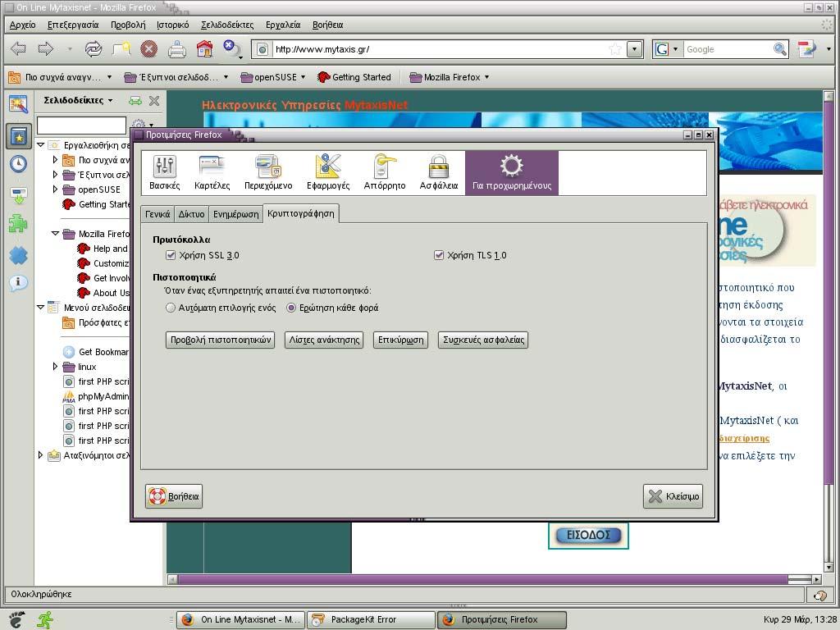Click the ΕΙΣΟΔΟΣ button on the webpage

pos(588,535)
